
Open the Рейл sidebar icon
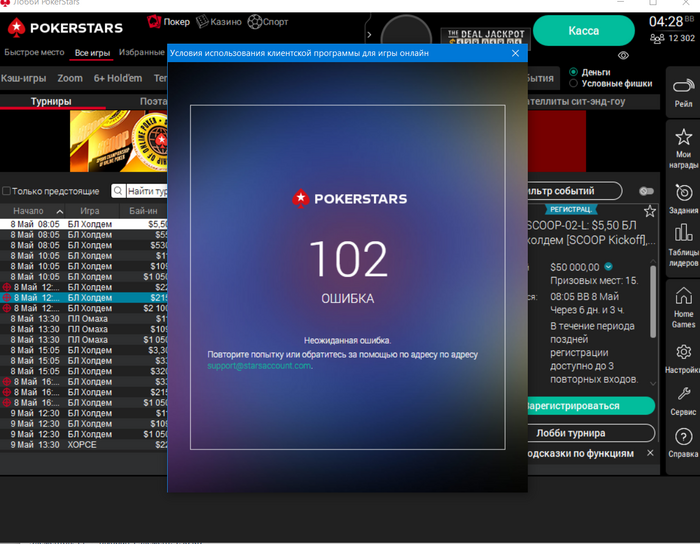tap(683, 86)
